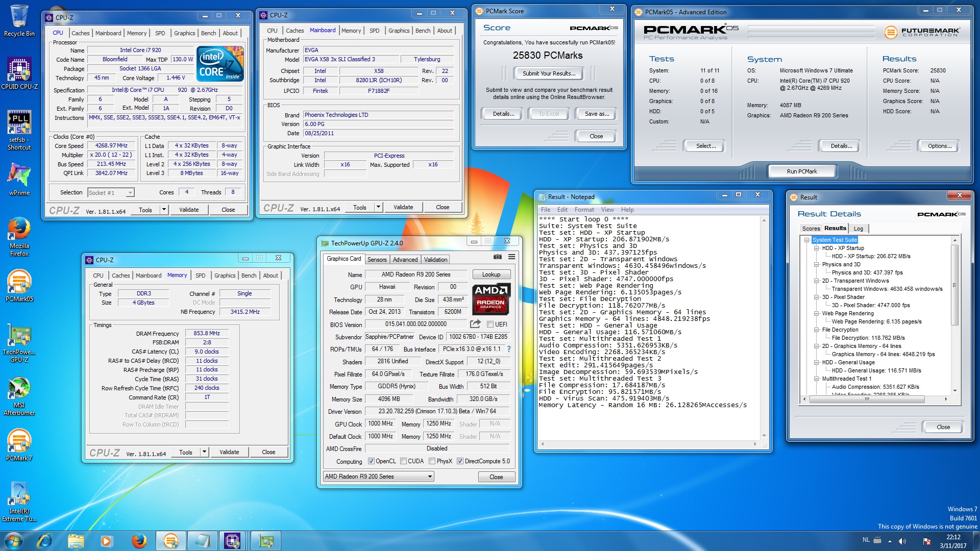Click the GPU-Z BIOS Version field
This screenshot has height=551, width=980.
pos(415,324)
